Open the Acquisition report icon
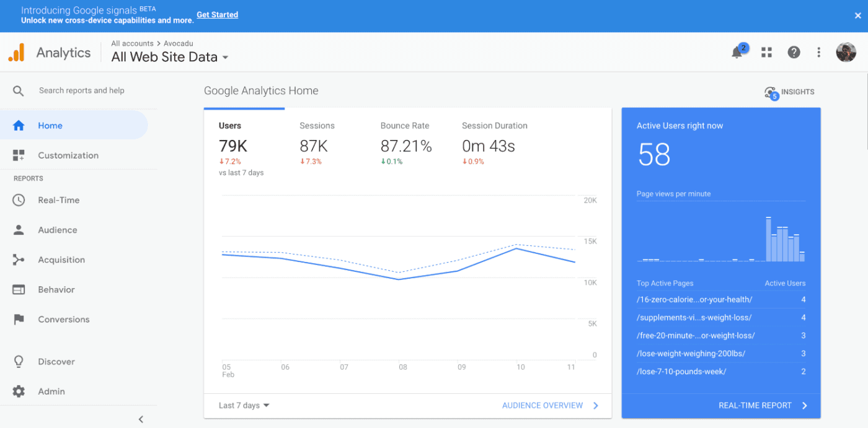Image resolution: width=868 pixels, height=428 pixels. click(62, 260)
